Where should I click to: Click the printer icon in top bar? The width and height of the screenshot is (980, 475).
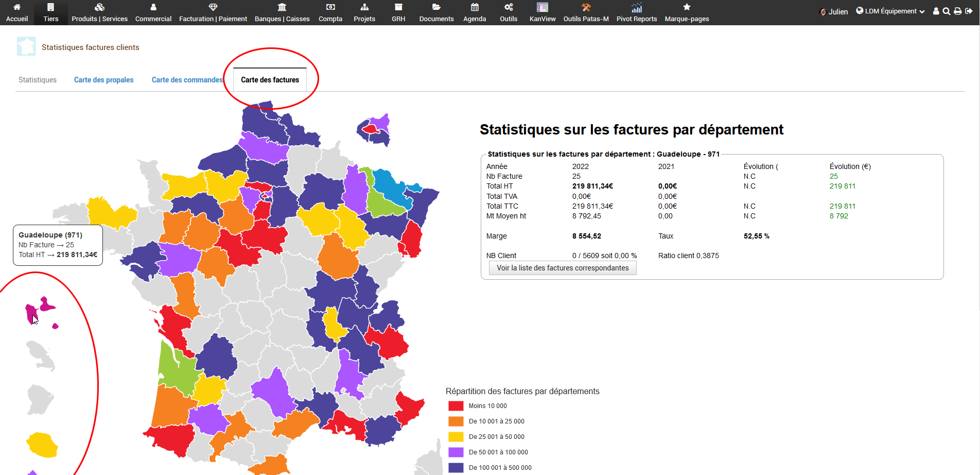click(x=957, y=11)
